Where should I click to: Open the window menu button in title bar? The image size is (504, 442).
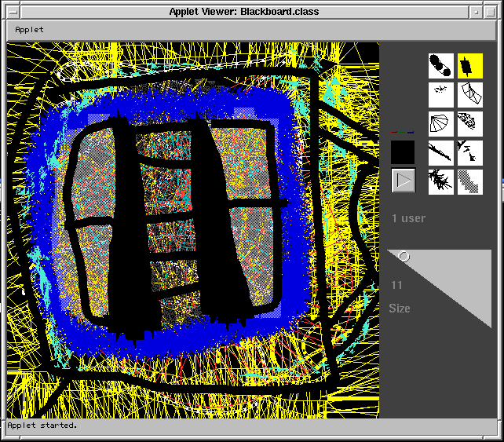13,13
